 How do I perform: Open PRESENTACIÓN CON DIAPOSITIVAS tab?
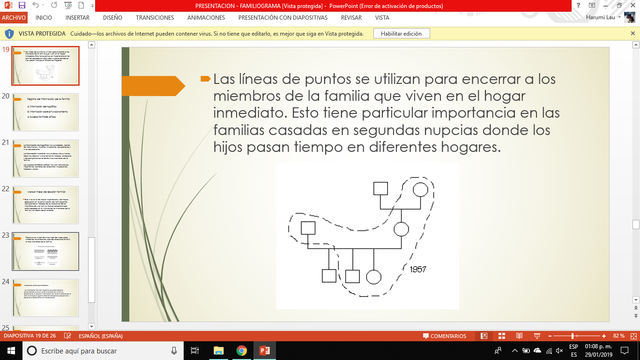[283, 18]
